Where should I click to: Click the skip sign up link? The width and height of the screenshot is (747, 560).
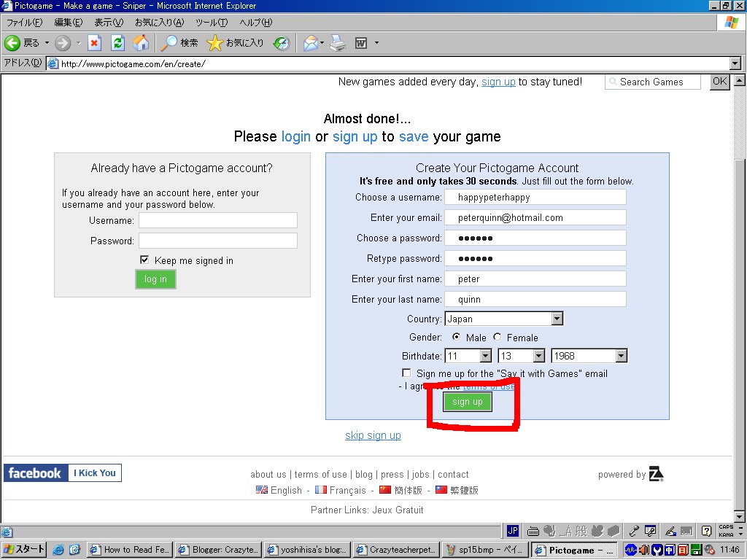pyautogui.click(x=373, y=435)
